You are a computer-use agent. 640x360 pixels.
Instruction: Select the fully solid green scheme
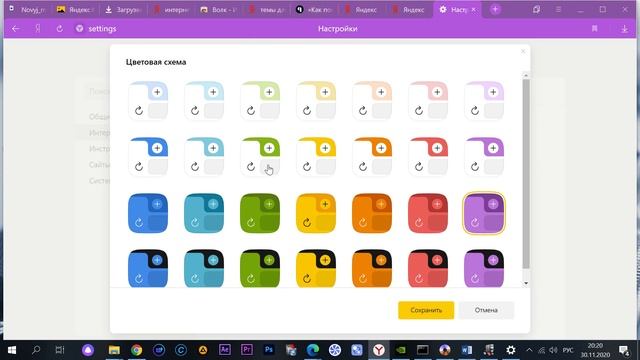[260, 213]
